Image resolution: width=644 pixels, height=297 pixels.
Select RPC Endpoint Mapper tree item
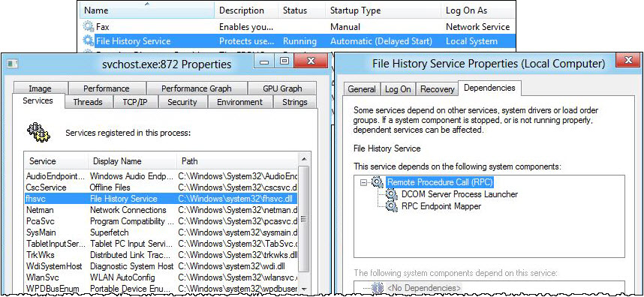441,206
